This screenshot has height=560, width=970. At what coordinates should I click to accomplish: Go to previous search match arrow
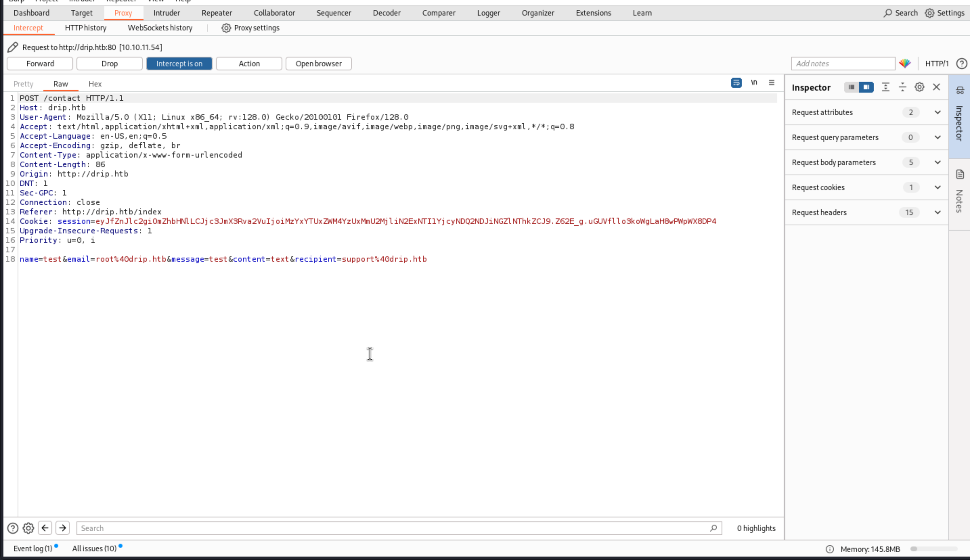(45, 528)
